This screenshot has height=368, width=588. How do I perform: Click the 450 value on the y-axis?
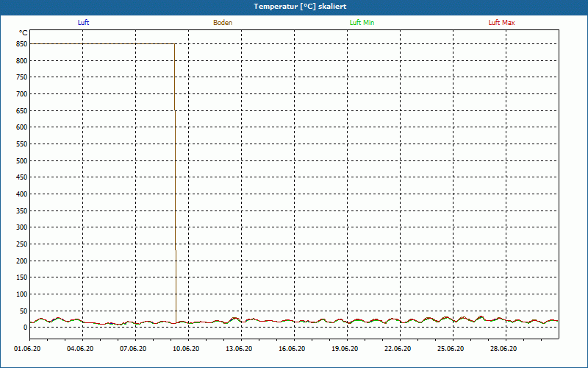(22, 177)
